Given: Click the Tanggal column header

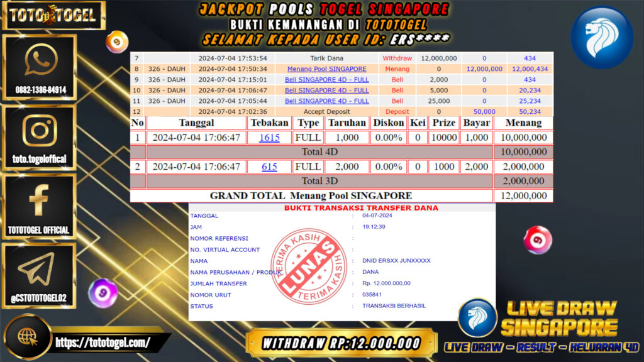Looking at the screenshot, I should click(x=196, y=123).
